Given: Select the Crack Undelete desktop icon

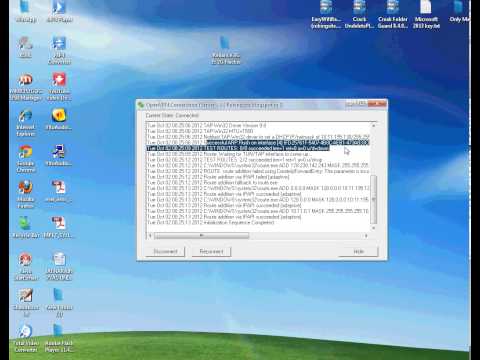Looking at the screenshot, I should click(x=359, y=14).
